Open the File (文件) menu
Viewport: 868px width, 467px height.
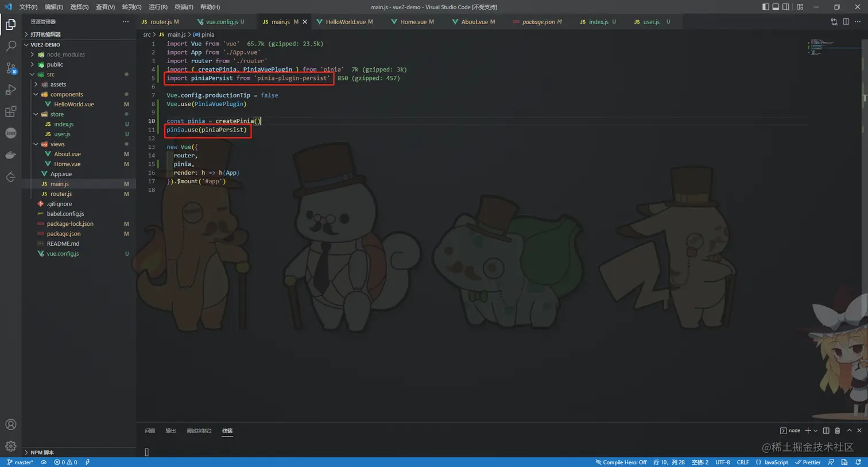coord(28,7)
